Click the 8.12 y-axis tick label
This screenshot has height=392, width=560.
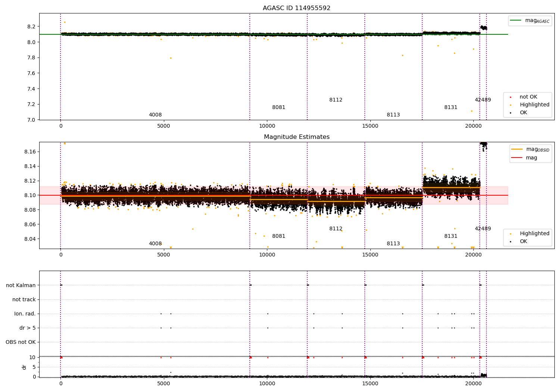[30, 181]
